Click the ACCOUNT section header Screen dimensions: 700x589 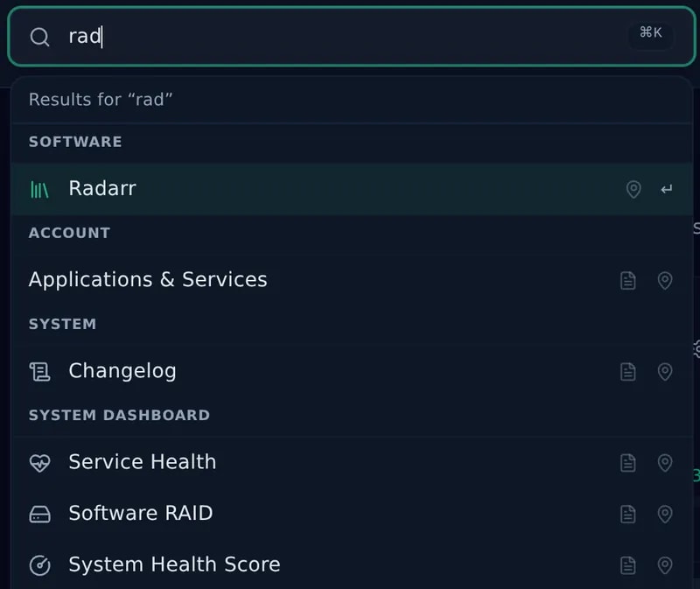pos(69,233)
